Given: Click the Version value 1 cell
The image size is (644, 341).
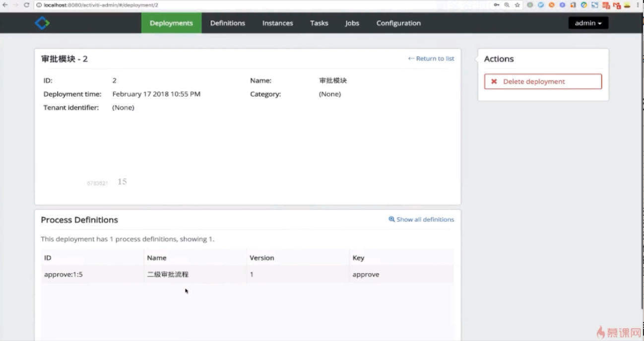Looking at the screenshot, I should point(252,274).
